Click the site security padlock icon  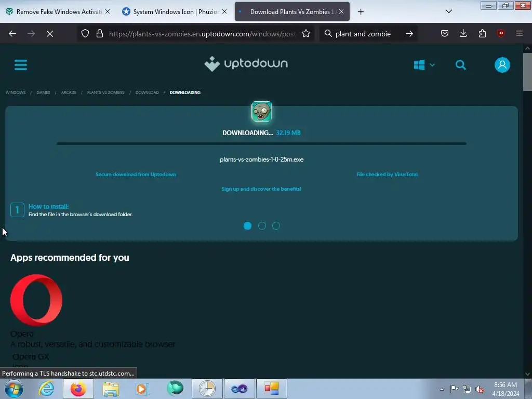point(99,34)
